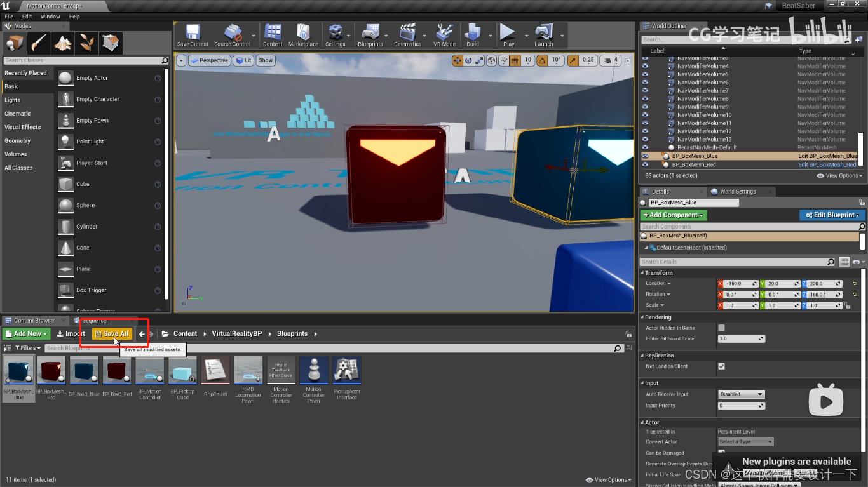Open the Filters dropdown in Content Browser
The image size is (868, 487).
point(27,348)
